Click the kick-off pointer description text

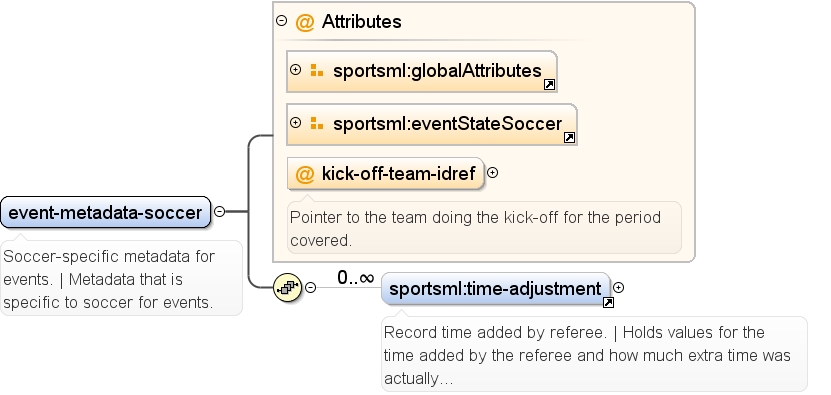(475, 229)
